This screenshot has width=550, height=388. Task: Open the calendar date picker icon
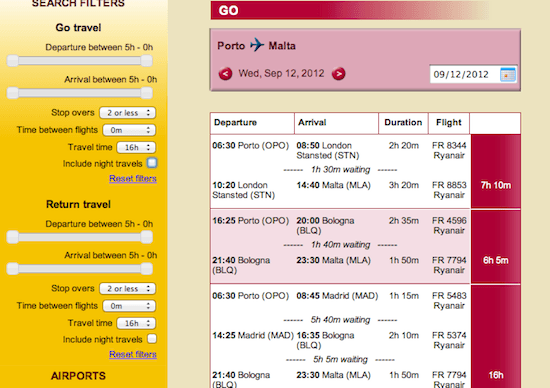(508, 74)
